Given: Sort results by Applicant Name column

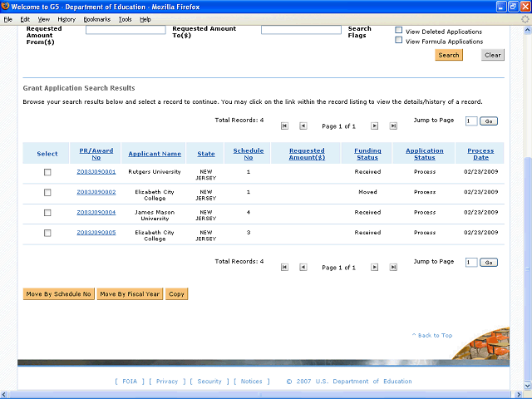Looking at the screenshot, I should point(155,154).
